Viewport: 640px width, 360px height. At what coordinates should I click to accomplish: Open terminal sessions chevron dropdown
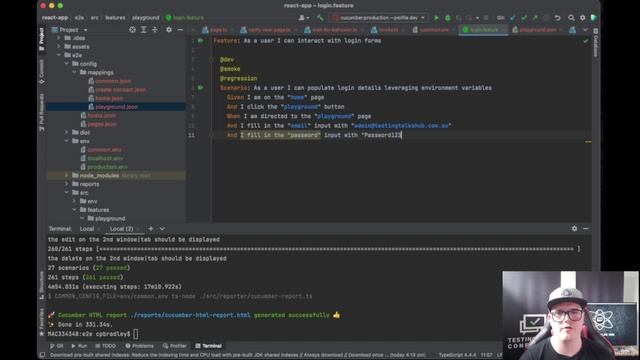(162, 229)
